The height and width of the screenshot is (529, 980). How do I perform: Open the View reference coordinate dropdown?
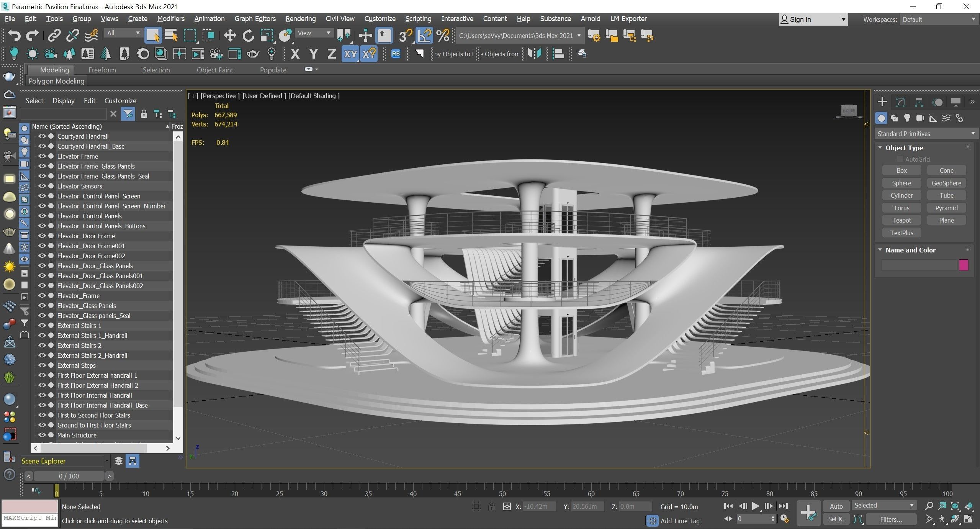tap(314, 33)
